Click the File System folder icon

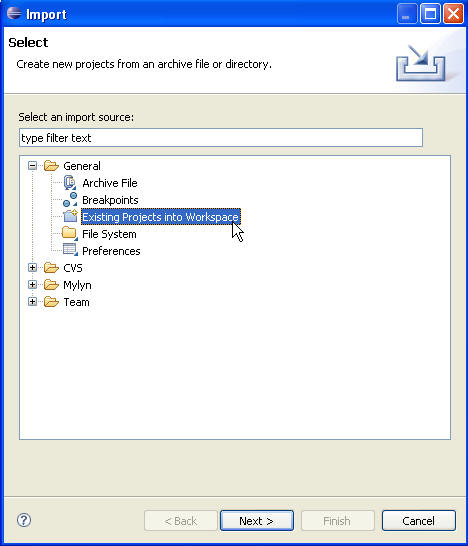click(70, 233)
